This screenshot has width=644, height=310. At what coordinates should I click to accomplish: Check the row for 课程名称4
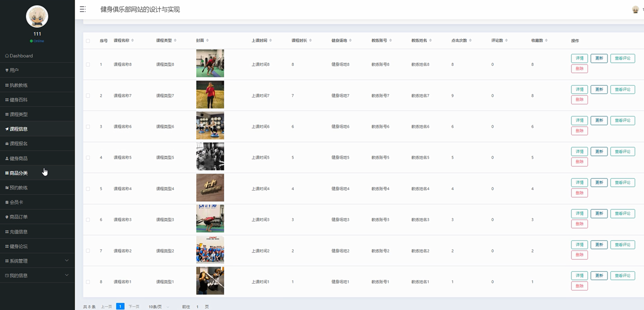88,189
